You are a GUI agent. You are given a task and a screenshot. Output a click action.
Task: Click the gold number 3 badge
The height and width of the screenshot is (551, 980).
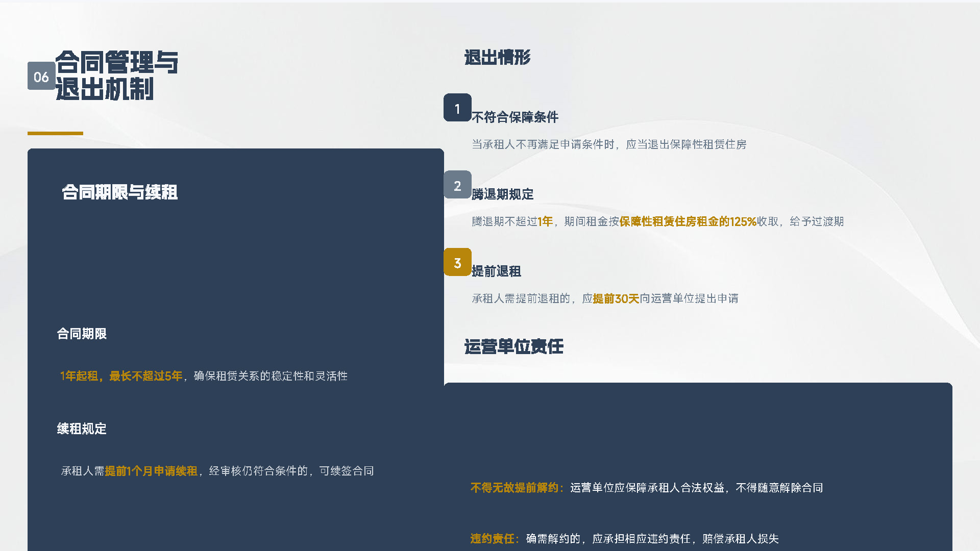point(457,262)
